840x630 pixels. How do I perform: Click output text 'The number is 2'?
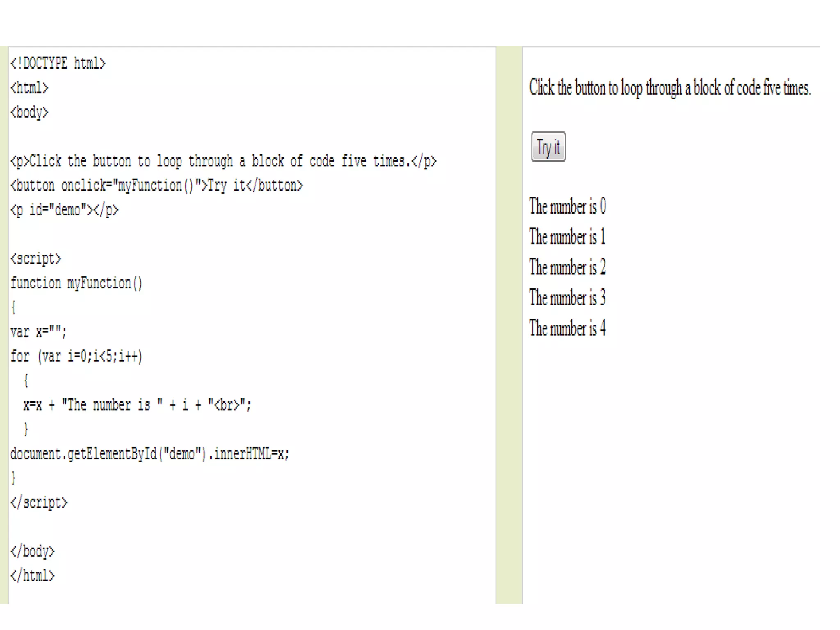coord(568,267)
